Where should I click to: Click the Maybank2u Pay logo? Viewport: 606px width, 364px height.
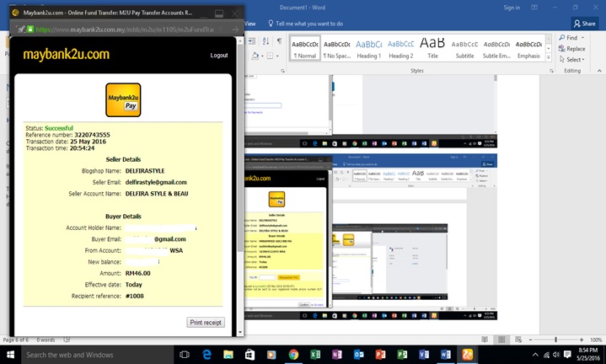coord(123,100)
